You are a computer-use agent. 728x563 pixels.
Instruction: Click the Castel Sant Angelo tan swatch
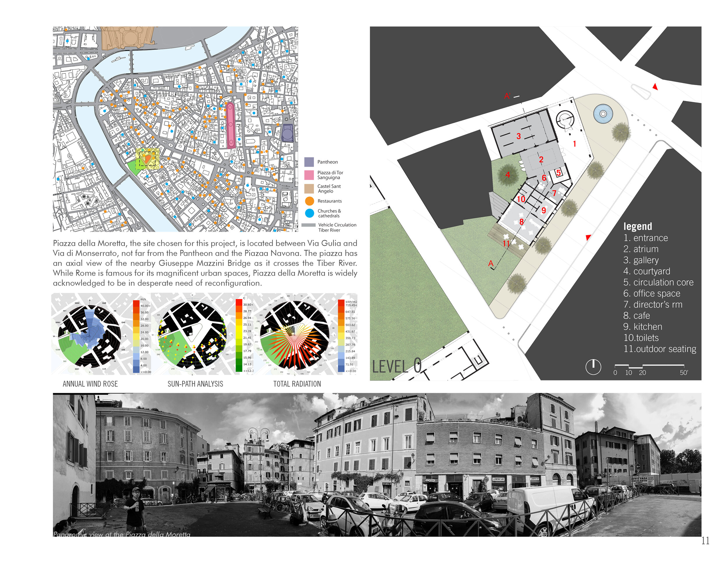(x=309, y=189)
